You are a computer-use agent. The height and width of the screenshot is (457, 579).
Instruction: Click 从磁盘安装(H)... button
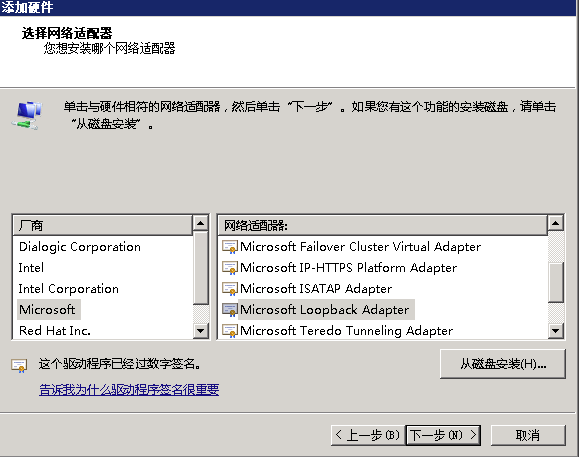click(503, 364)
